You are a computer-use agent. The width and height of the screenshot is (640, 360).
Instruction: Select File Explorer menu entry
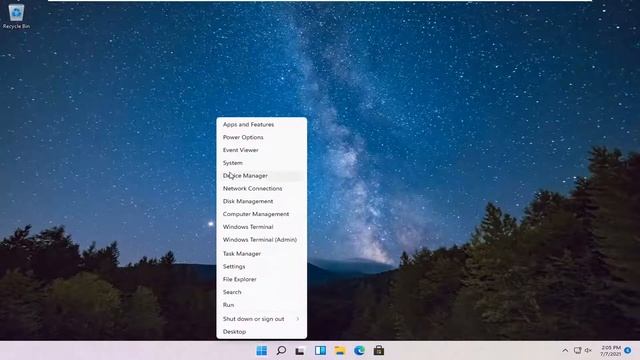[x=262, y=279]
